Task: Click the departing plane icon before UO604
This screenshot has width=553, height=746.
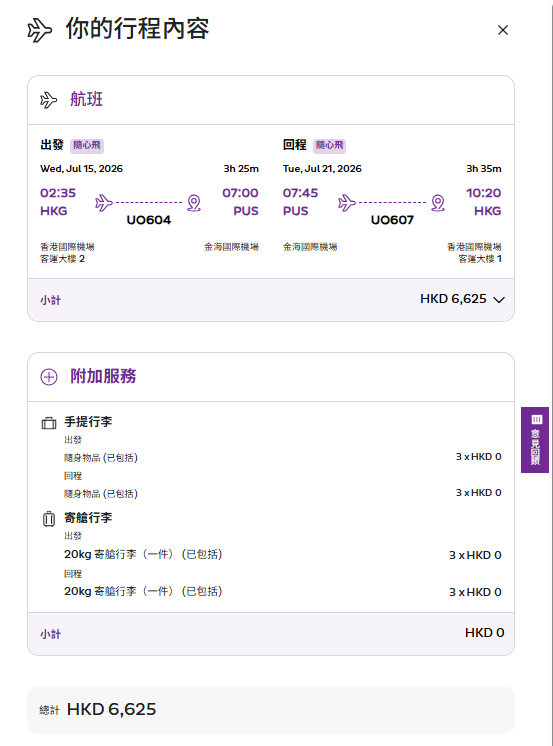Action: point(104,203)
